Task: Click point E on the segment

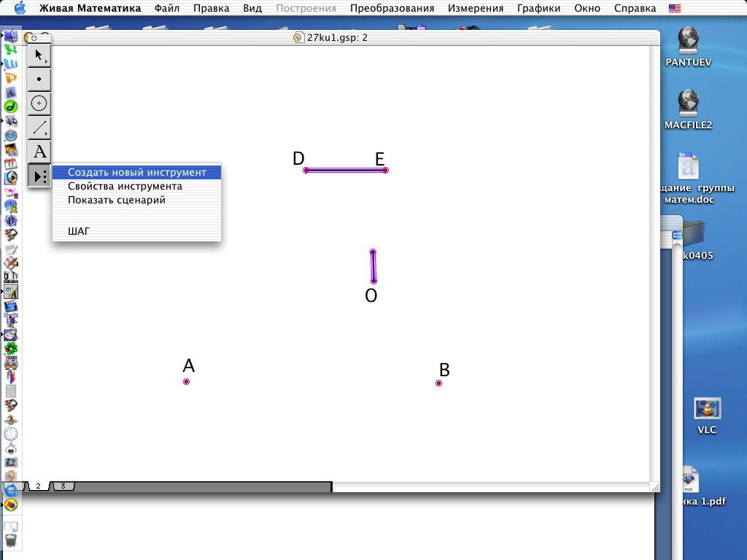Action: [385, 170]
